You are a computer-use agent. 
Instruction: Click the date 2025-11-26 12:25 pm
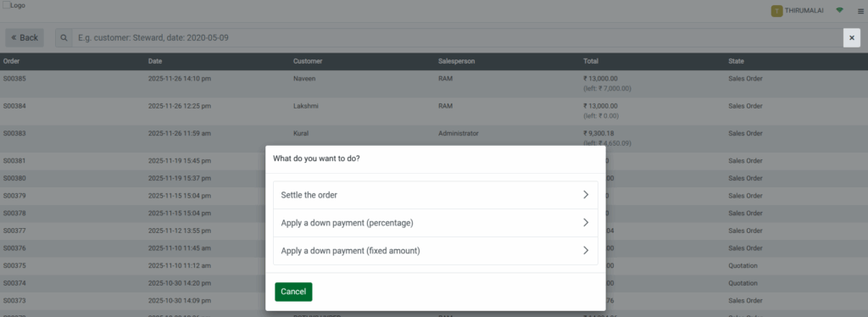coord(180,106)
